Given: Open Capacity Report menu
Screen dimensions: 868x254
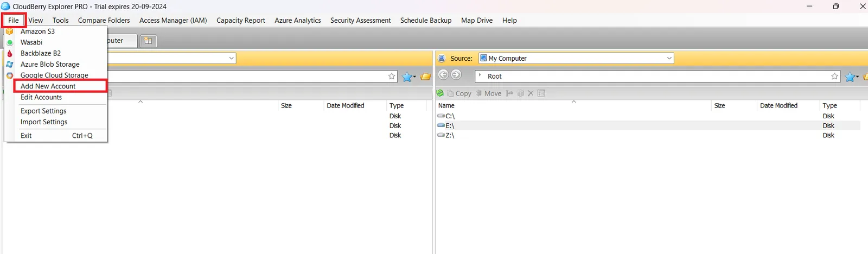Looking at the screenshot, I should click(x=241, y=20).
